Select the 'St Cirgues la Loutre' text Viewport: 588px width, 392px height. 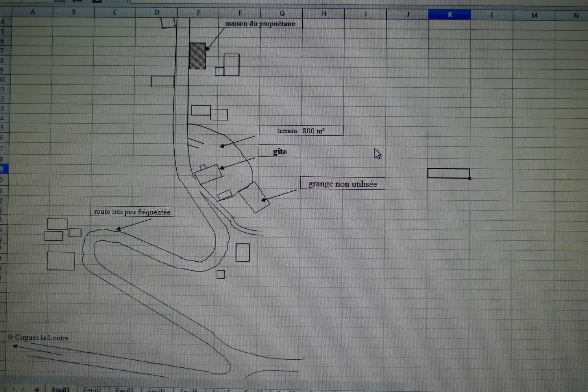click(38, 338)
